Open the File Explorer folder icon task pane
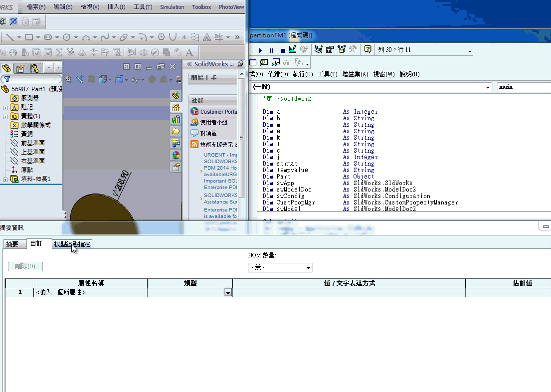The image size is (551, 392). pyautogui.click(x=176, y=131)
